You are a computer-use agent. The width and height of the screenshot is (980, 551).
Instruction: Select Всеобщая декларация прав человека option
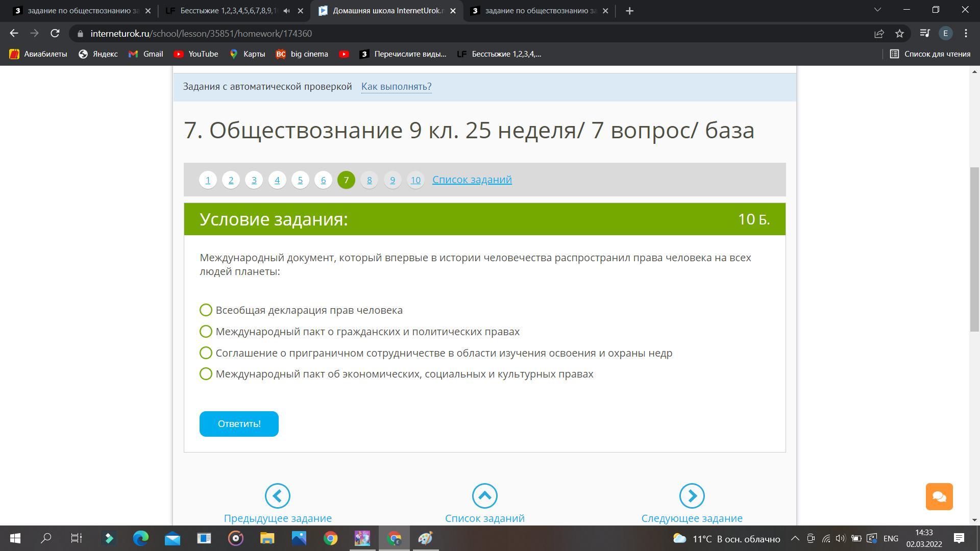point(206,310)
